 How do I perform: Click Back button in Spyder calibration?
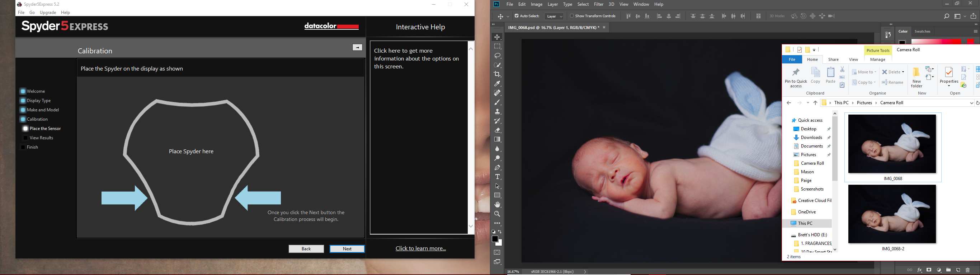coord(306,249)
